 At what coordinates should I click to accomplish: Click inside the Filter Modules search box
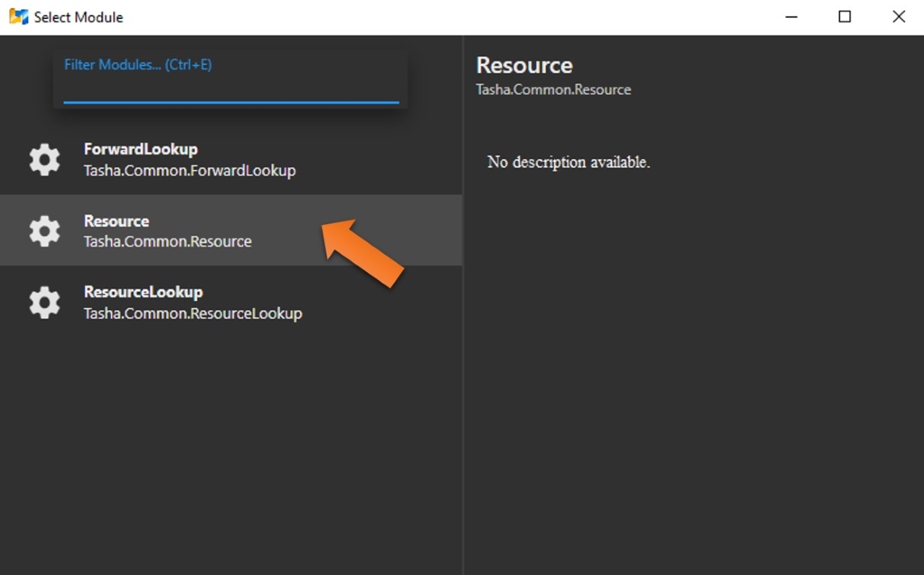pyautogui.click(x=230, y=78)
